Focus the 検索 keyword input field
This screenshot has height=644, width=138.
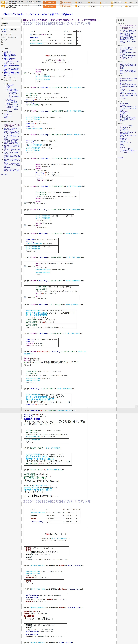[11, 21]
